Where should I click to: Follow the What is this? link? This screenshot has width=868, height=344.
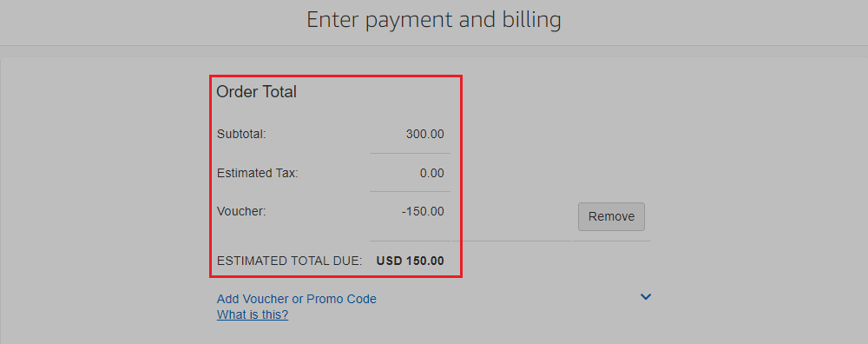click(x=253, y=315)
